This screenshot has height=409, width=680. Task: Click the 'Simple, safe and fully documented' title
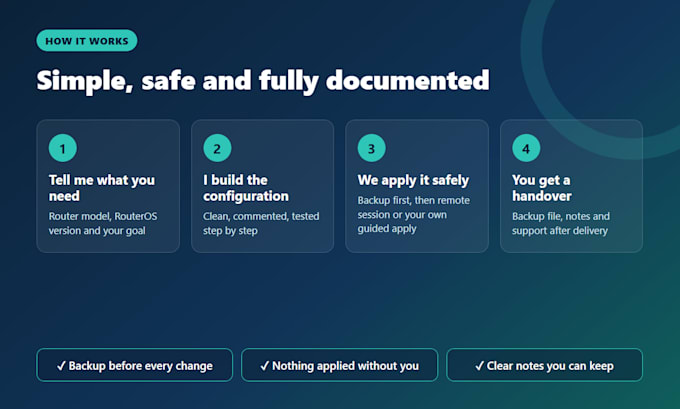tap(263, 81)
